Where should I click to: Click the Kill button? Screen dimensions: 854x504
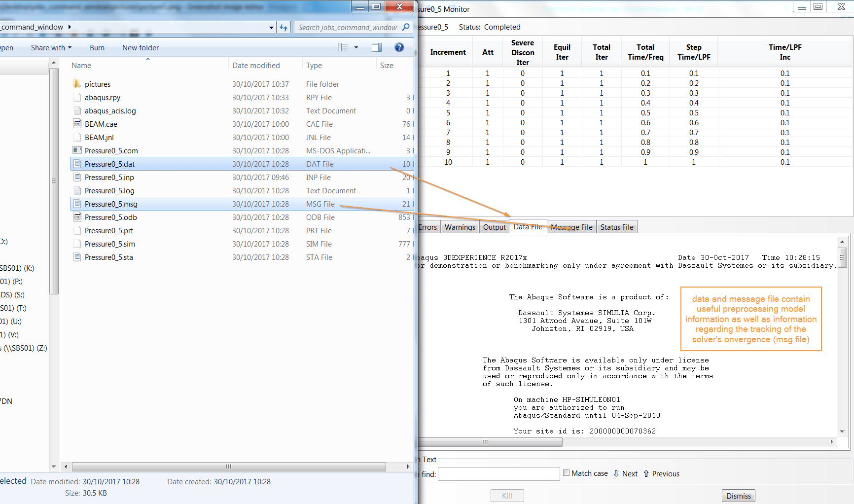click(x=507, y=495)
